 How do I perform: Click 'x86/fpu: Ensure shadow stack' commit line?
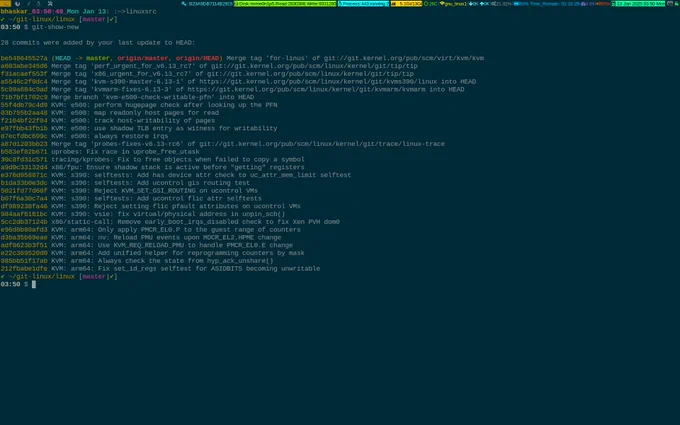[x=152, y=167]
